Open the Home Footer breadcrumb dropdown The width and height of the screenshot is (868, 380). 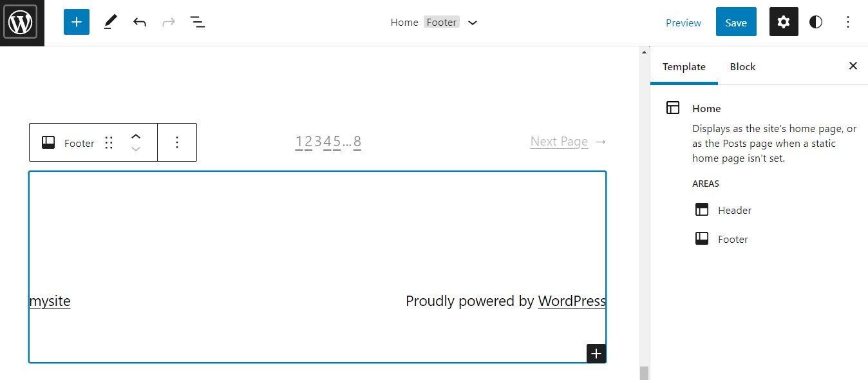(x=473, y=22)
